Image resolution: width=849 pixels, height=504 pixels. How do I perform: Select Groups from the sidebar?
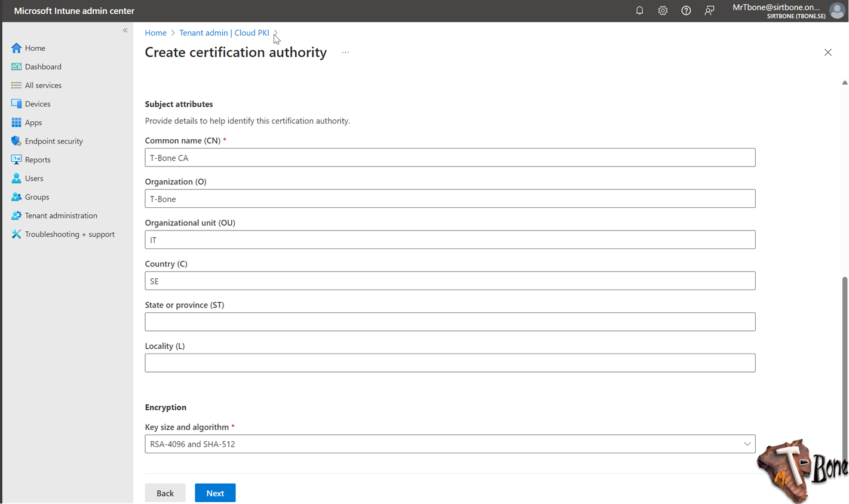36,196
